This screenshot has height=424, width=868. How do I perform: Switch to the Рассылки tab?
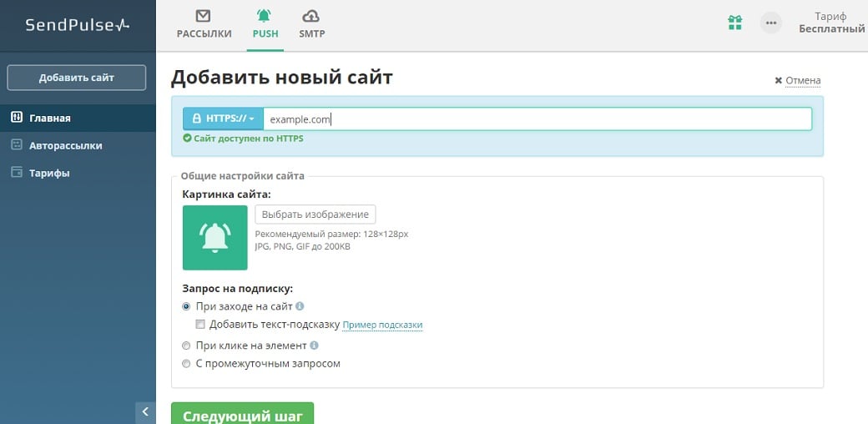click(204, 24)
